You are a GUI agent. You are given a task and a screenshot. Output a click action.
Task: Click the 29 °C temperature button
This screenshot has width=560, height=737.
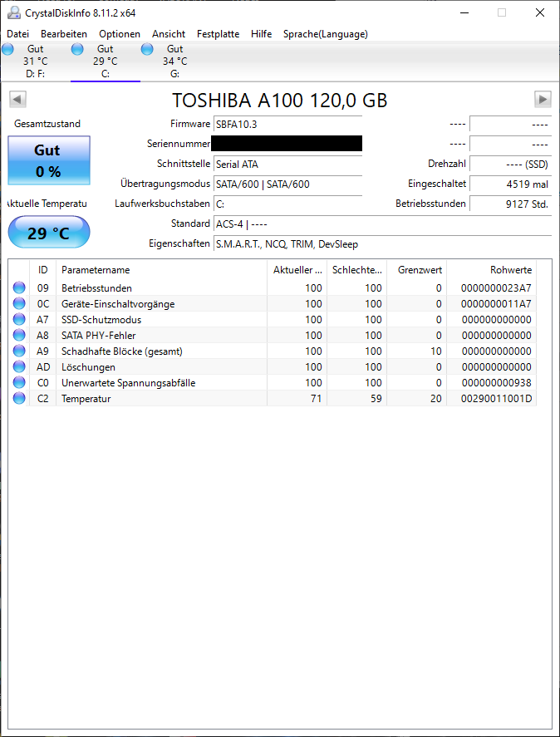pyautogui.click(x=48, y=232)
